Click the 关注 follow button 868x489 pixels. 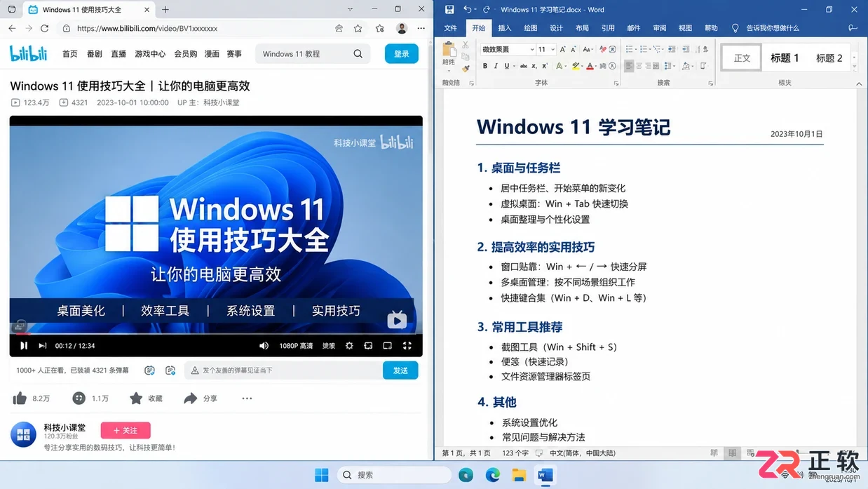(x=126, y=430)
